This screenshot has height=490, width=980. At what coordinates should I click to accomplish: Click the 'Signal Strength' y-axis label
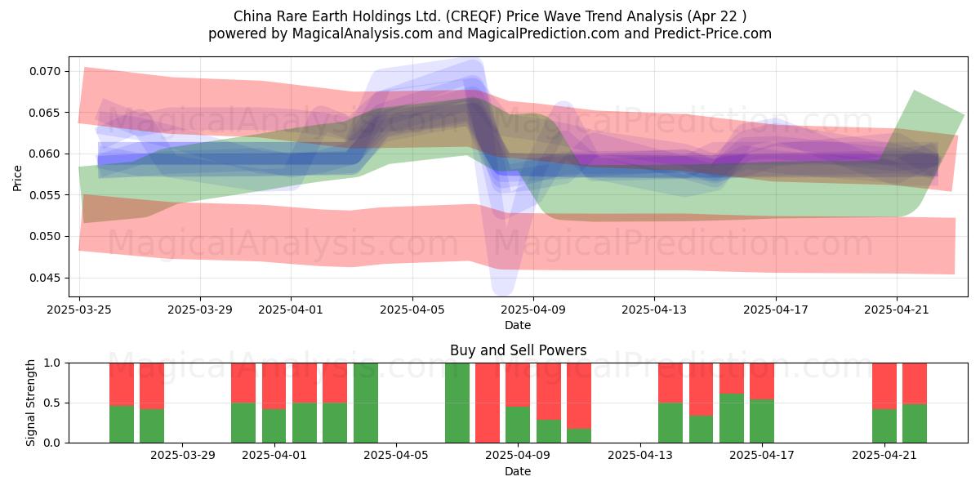click(30, 403)
